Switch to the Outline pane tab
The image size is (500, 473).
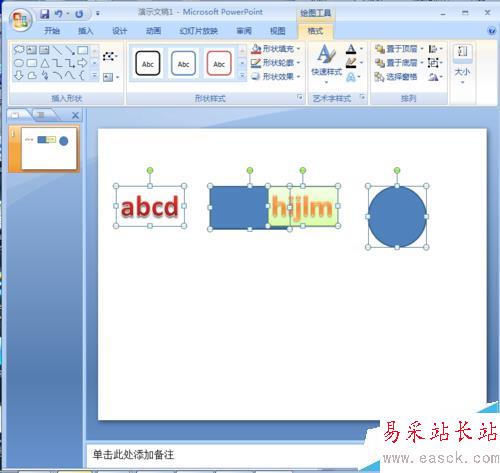pyautogui.click(x=43, y=115)
